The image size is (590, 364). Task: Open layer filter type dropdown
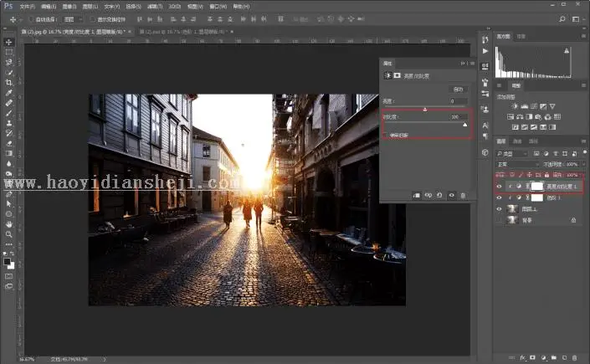pyautogui.click(x=511, y=154)
